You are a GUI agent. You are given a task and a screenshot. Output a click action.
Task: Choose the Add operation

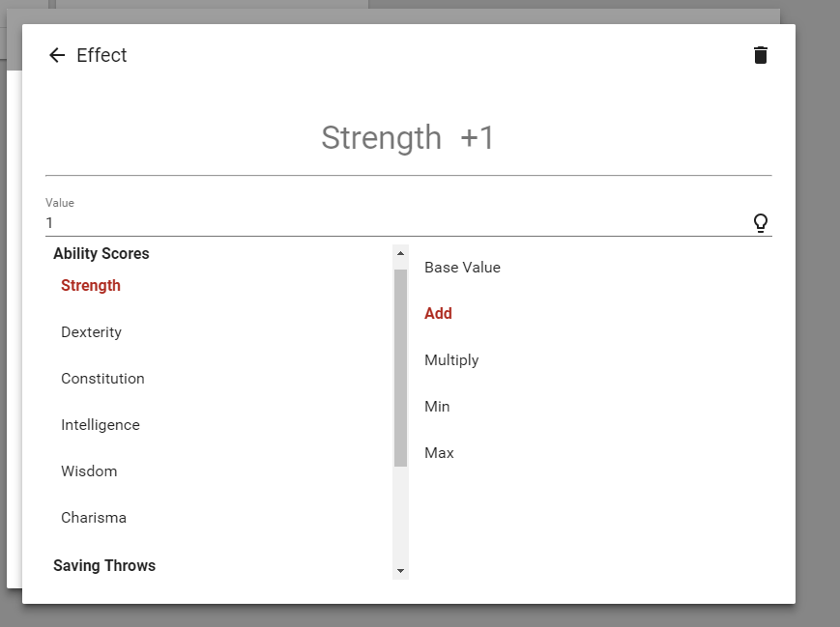[x=438, y=314]
